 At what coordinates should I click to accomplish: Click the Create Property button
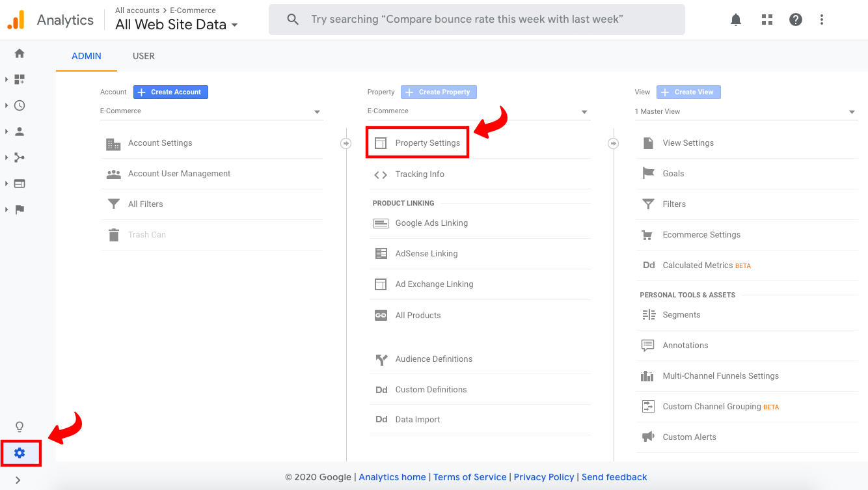439,92
